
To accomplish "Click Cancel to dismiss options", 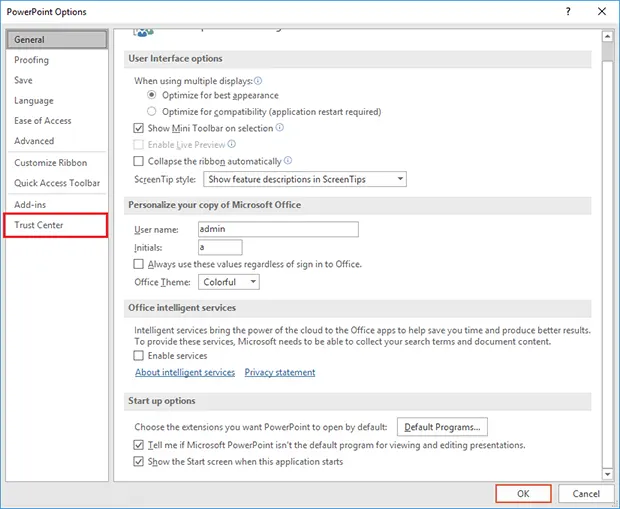I will pos(586,494).
